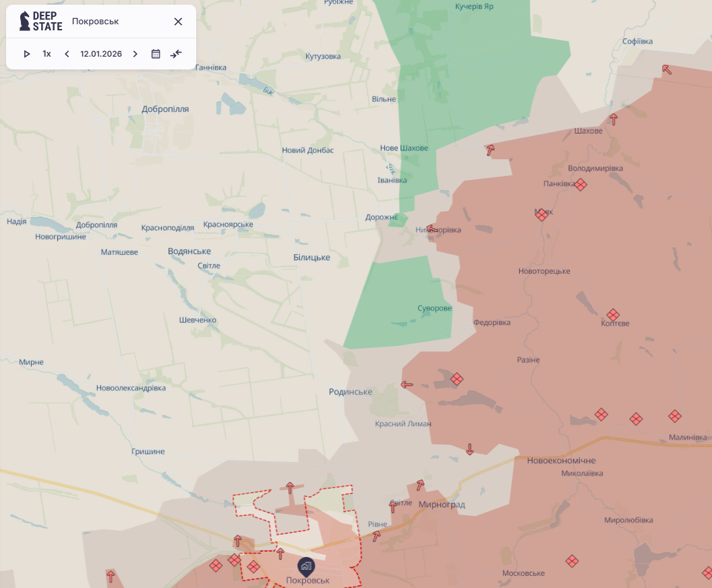
Task: Open the calendar date picker
Action: tap(156, 54)
